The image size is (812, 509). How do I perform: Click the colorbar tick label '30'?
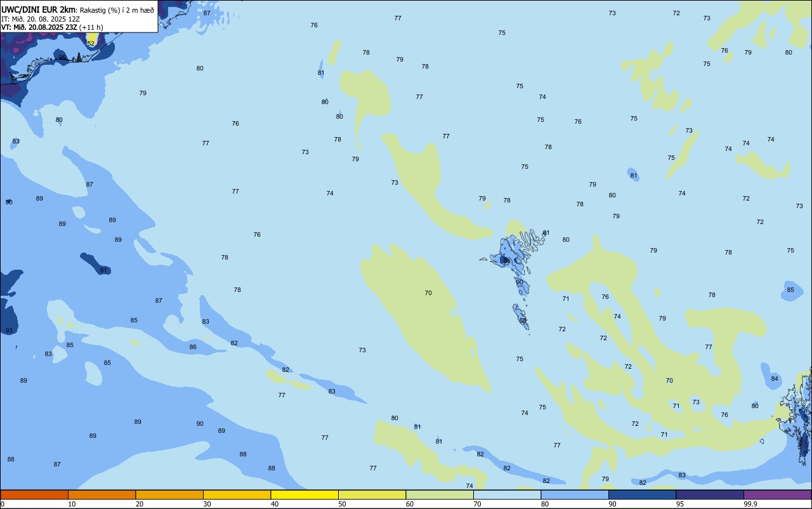pyautogui.click(x=207, y=504)
